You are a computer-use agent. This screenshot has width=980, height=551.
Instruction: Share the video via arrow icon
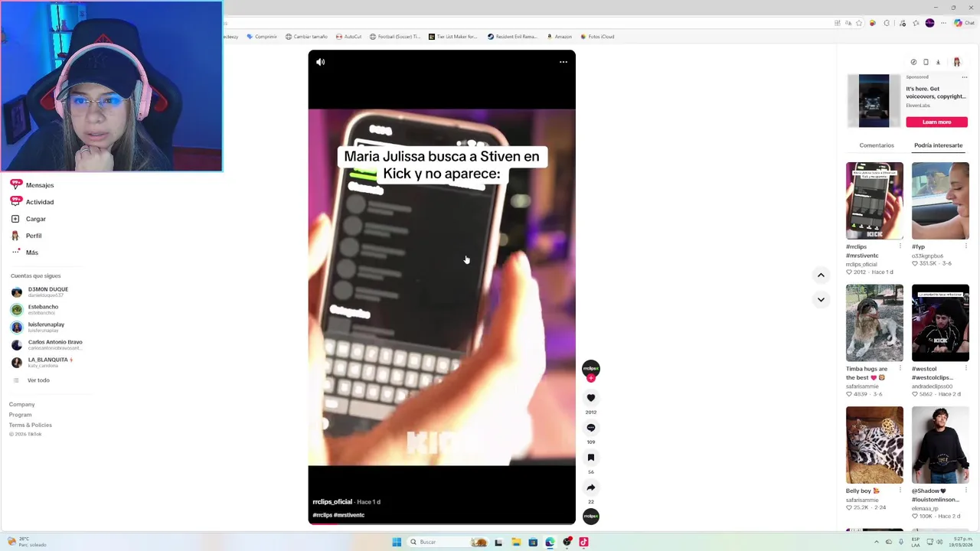[x=591, y=487]
